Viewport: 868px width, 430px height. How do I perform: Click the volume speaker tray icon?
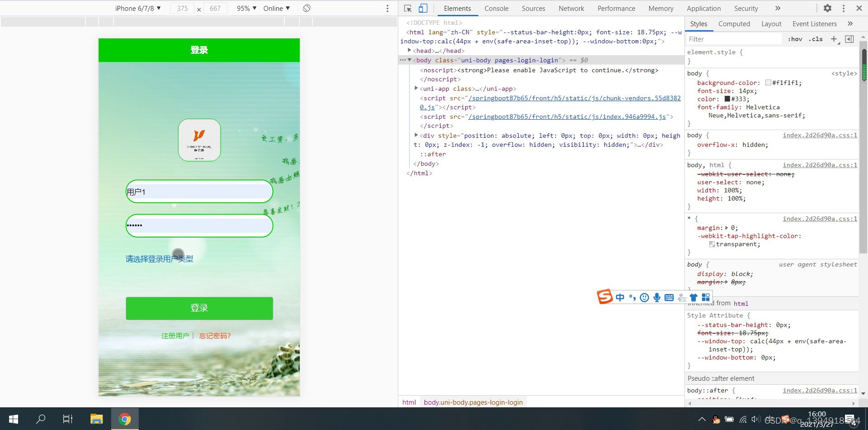click(755, 419)
